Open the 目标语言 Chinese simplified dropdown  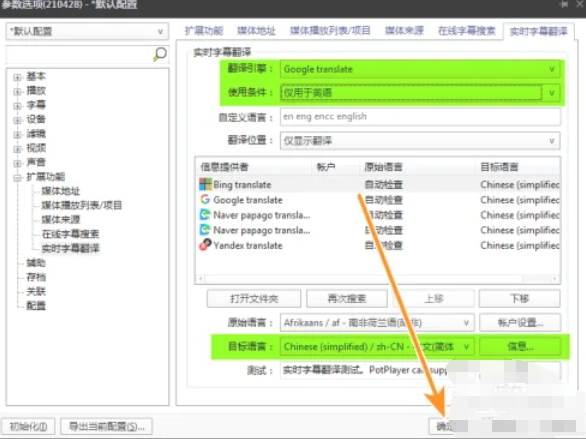pos(377,347)
